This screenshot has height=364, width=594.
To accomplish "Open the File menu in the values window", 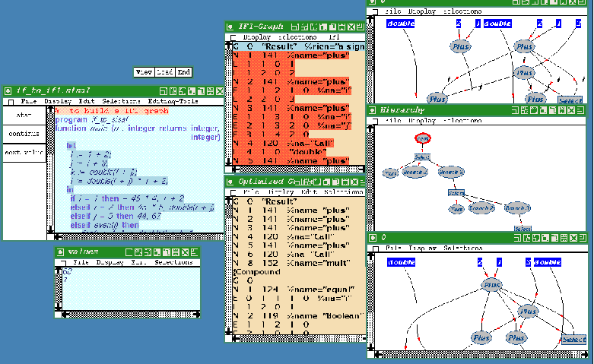I will pos(81,262).
